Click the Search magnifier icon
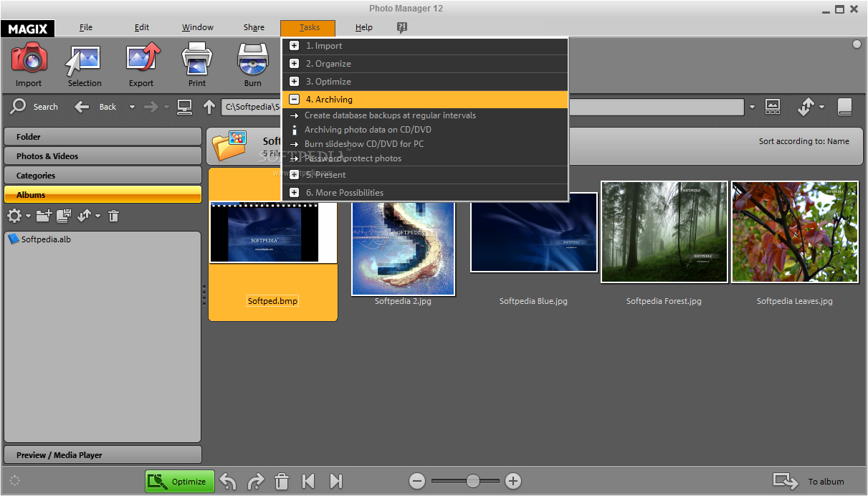The width and height of the screenshot is (868, 496). [19, 106]
